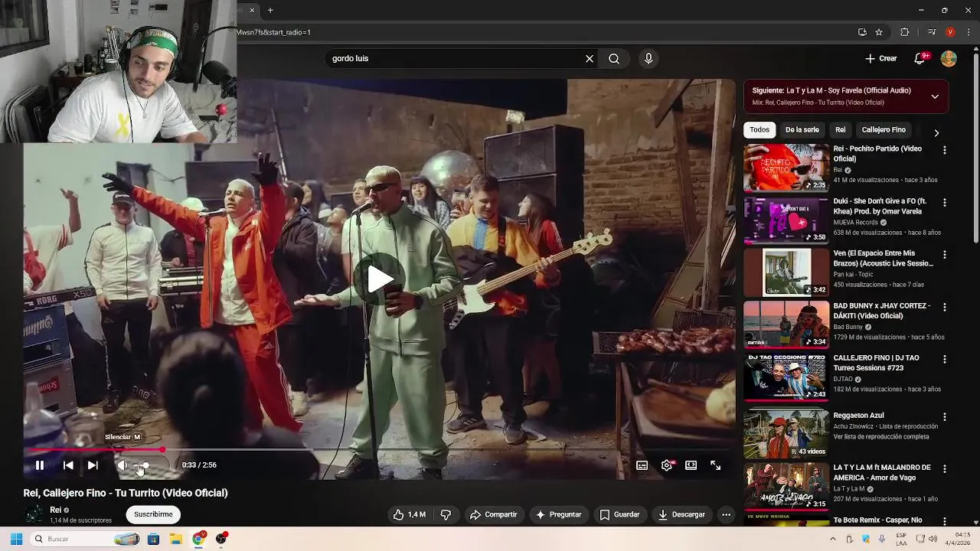Toggle subtitles on the player
This screenshot has height=551, width=980.
642,465
